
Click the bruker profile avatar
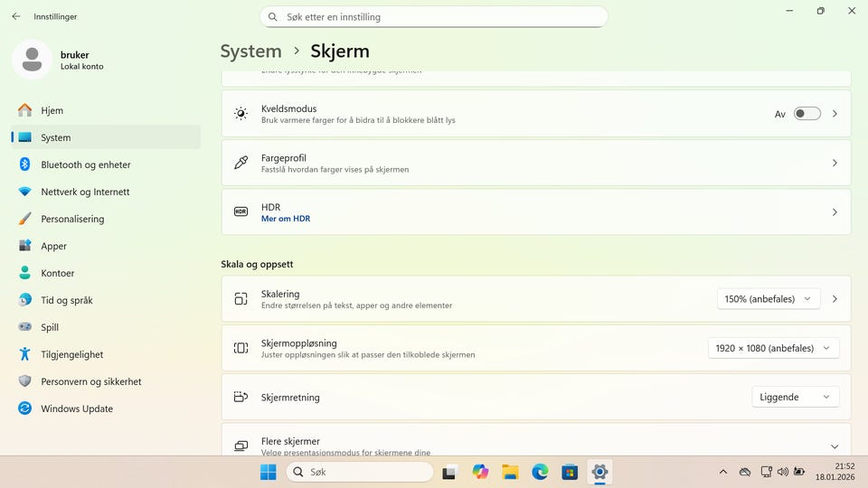click(x=33, y=60)
